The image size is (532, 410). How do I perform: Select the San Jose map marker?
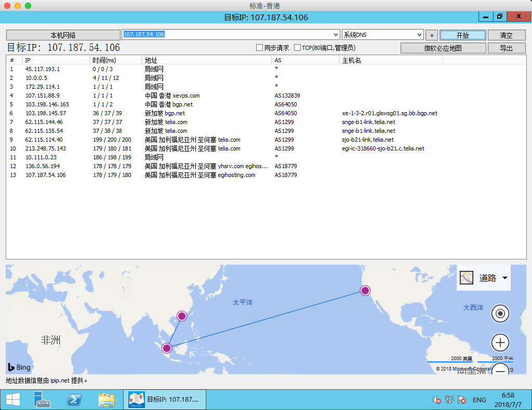365,291
